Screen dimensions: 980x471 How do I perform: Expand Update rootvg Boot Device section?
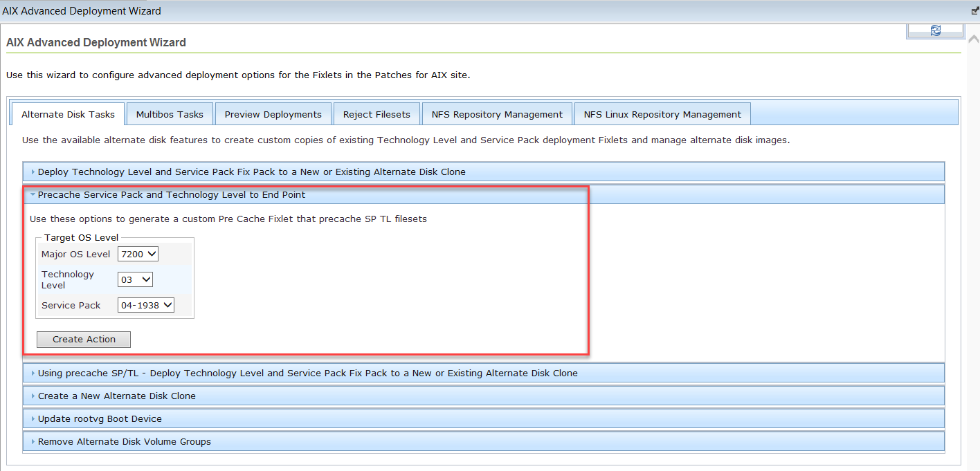(x=484, y=418)
